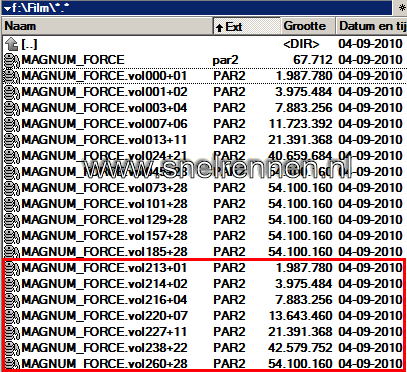407x372 pixels.
Task: Select the file name MAGNUM_FORCE with par2 extension
Action: click(73, 60)
